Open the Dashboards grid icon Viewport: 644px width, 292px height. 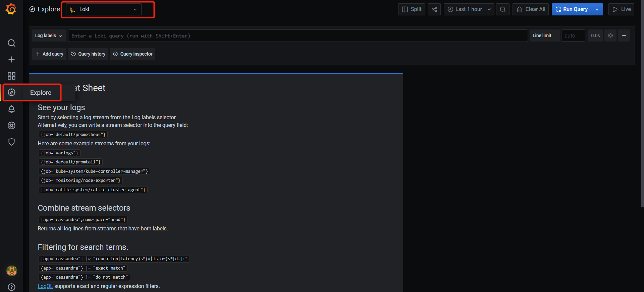click(11, 76)
